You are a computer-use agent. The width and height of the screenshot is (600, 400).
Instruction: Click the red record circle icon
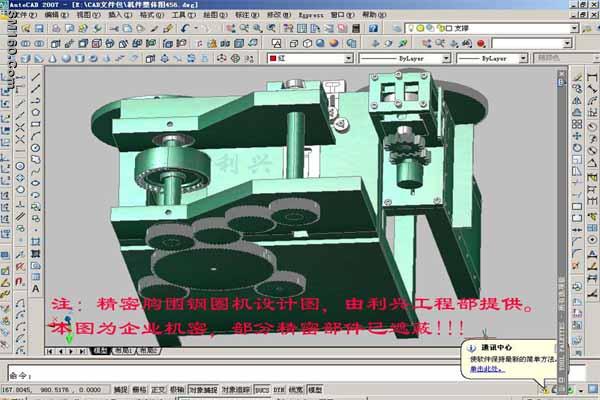coord(481,44)
